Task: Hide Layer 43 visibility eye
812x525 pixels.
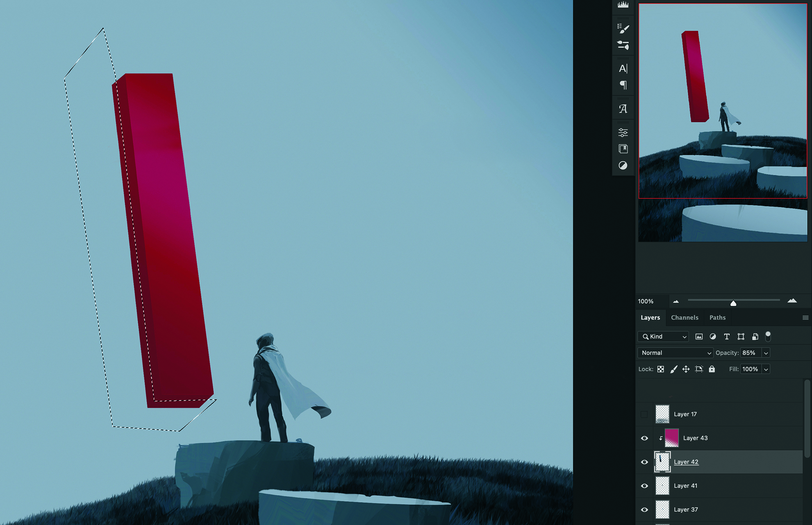Action: pos(644,438)
